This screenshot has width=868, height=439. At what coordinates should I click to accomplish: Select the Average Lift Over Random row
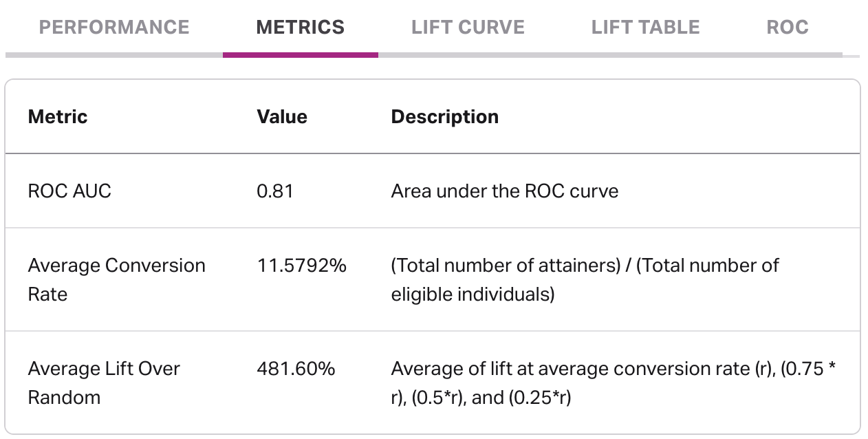(102, 383)
